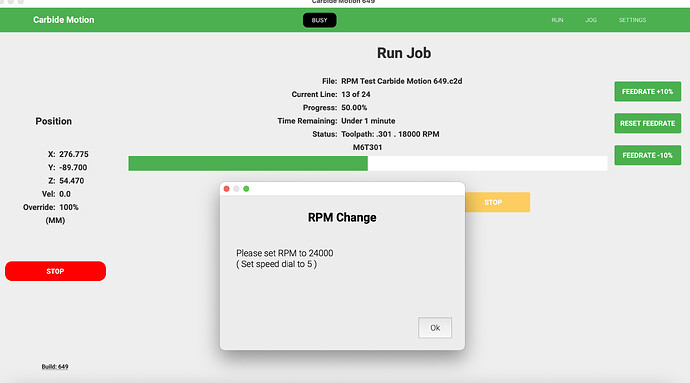The width and height of the screenshot is (690, 383).
Task: Click Time Remaining Under 1 minute
Action: (368, 121)
